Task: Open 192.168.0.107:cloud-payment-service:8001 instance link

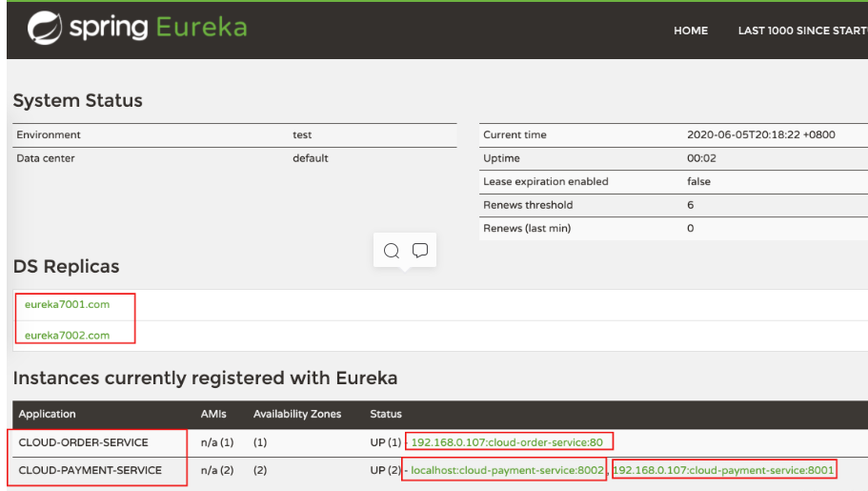Action: 723,470
